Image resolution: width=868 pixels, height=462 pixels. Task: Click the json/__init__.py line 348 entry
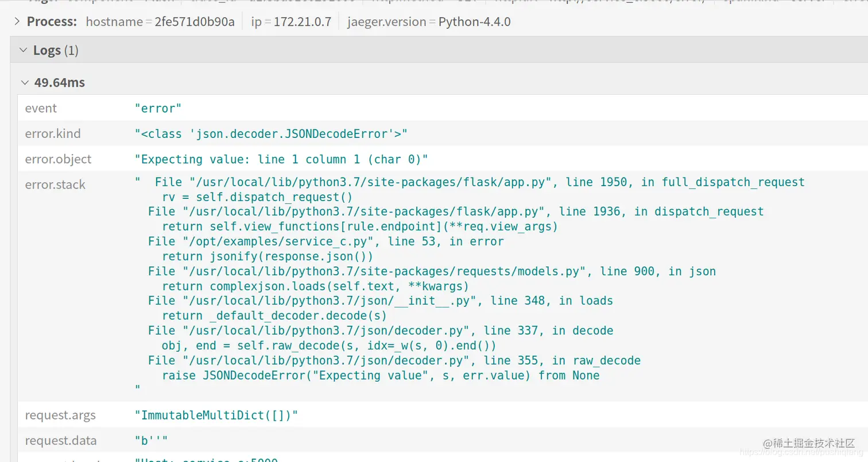[x=380, y=301]
